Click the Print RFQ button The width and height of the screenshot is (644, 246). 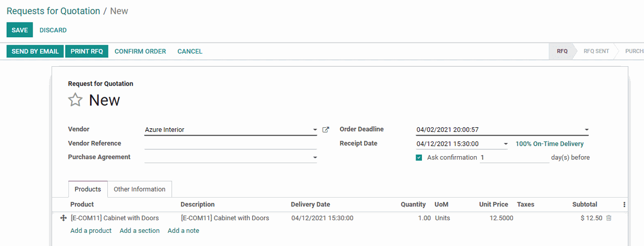[x=87, y=51]
